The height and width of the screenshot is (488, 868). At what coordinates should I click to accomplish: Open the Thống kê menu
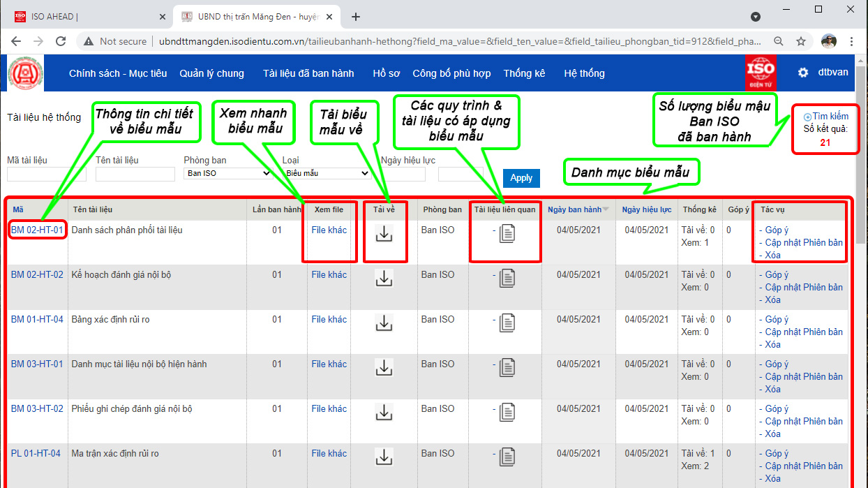point(524,73)
